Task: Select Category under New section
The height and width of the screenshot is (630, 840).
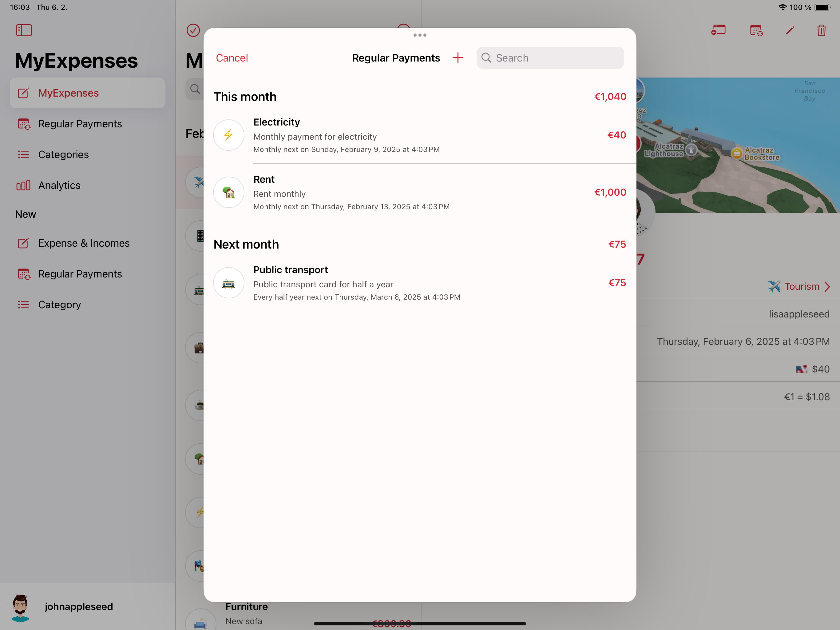Action: tap(87, 305)
